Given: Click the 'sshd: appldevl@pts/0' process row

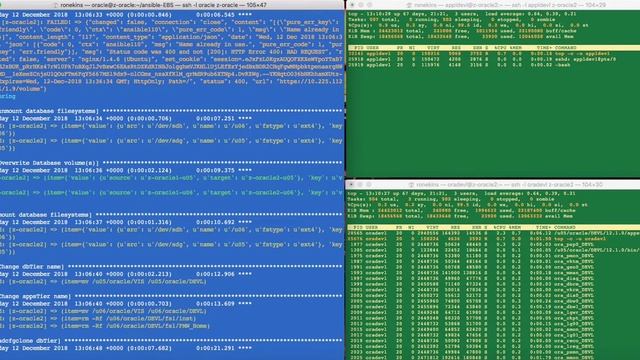Looking at the screenshot, I should (482, 59).
